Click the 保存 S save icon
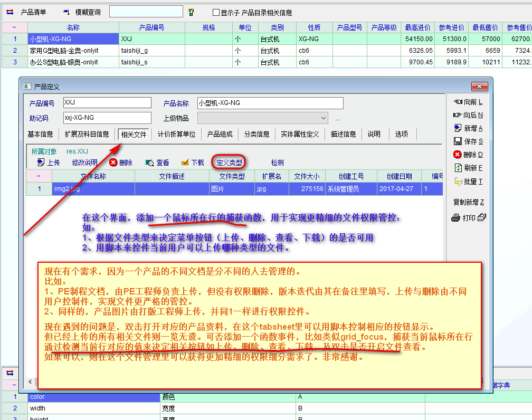Image resolution: width=532 pixels, height=420 pixels. [x=458, y=141]
